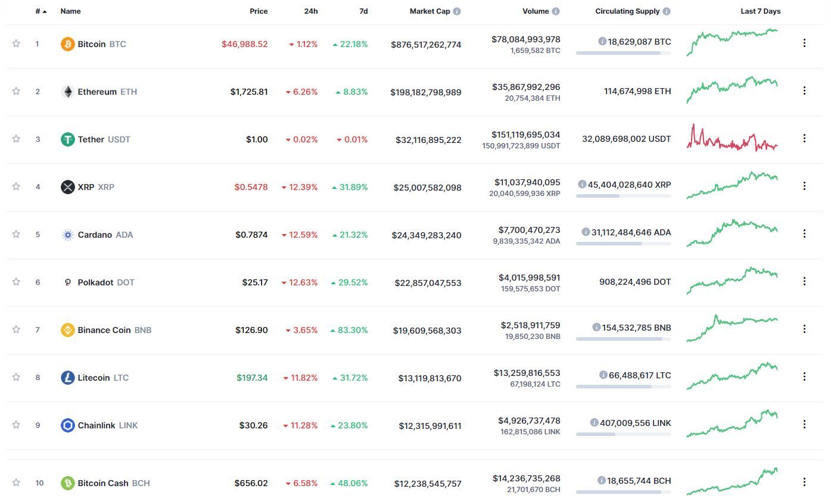831x504 pixels.
Task: Sort the table by rank number
Action: pos(41,11)
